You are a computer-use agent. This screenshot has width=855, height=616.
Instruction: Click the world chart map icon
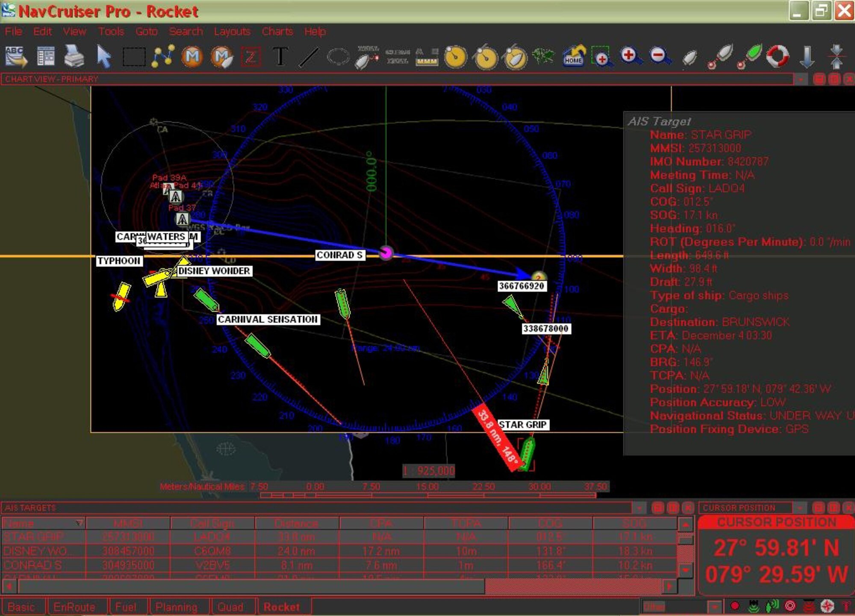click(544, 56)
